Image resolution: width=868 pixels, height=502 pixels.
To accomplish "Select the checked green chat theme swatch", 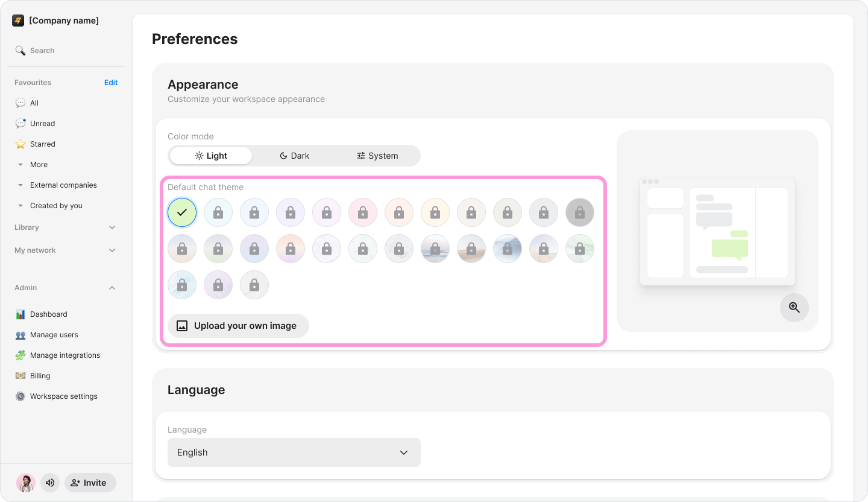I will tap(182, 212).
